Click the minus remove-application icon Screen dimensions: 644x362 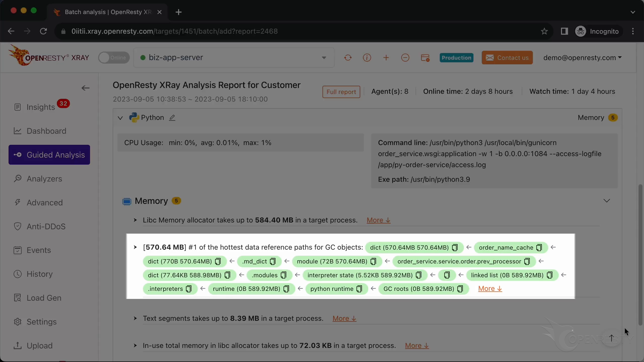pos(405,58)
